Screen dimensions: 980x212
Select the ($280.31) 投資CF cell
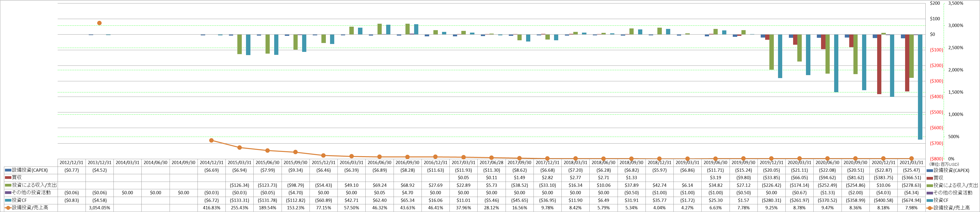[772, 200]
